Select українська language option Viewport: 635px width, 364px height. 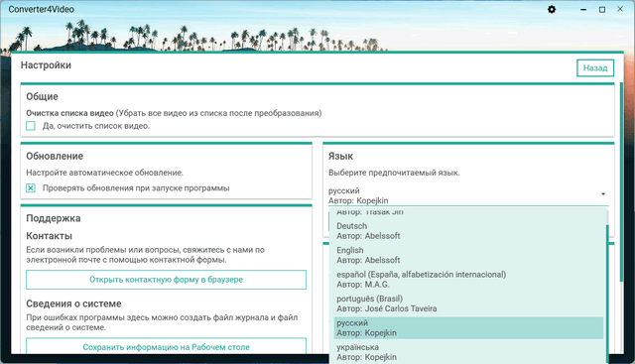point(468,352)
